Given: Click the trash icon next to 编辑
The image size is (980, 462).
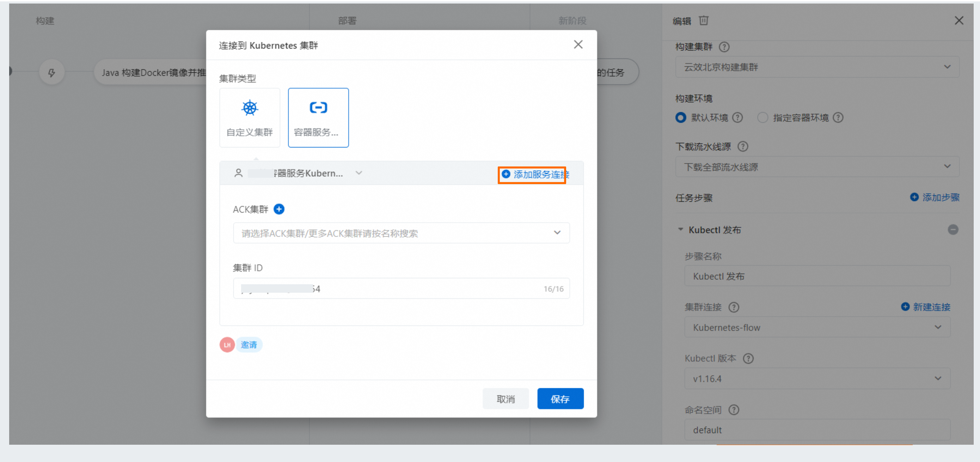Looking at the screenshot, I should (x=703, y=20).
